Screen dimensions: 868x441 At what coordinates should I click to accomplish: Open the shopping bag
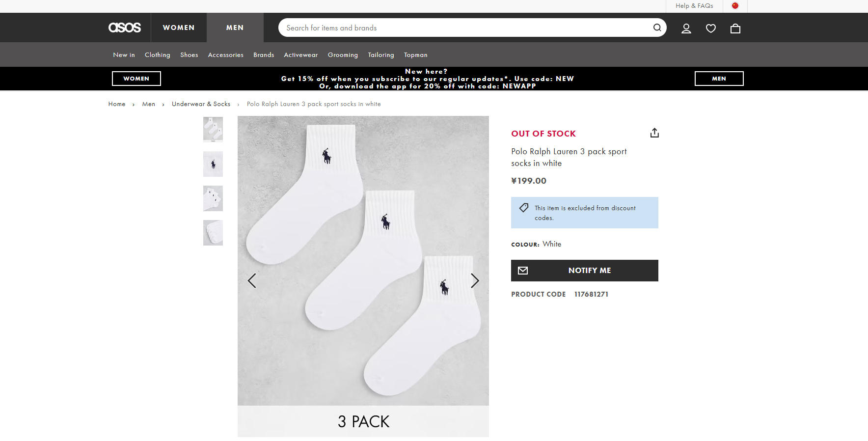click(x=735, y=28)
